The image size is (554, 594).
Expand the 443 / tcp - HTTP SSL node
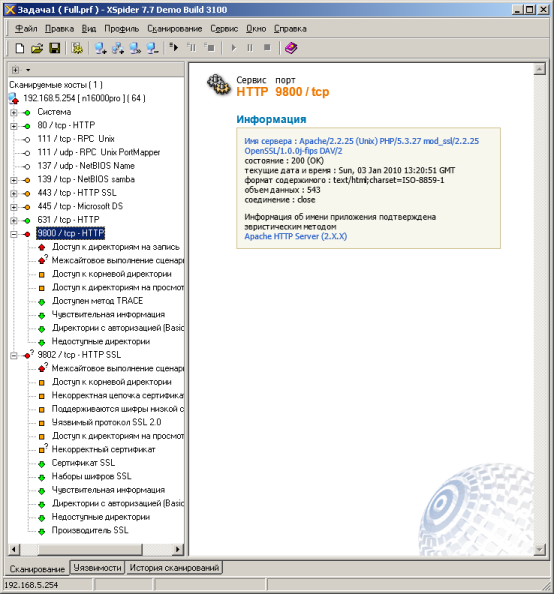coord(14,194)
